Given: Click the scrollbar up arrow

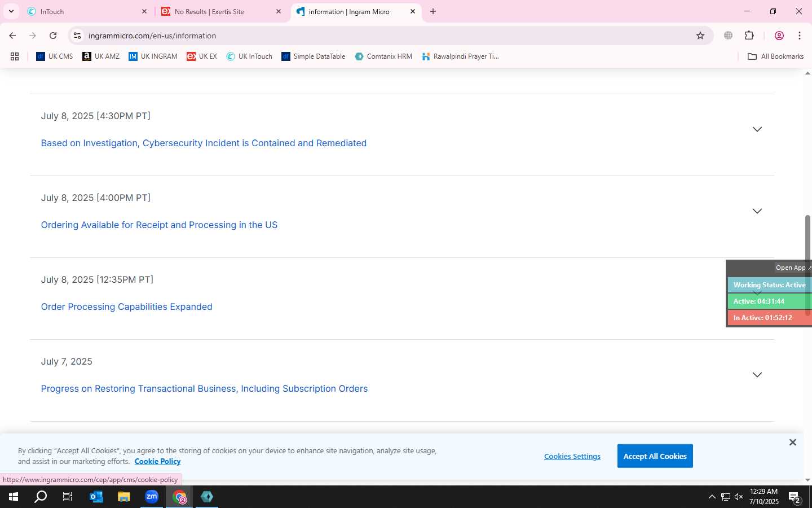Looking at the screenshot, I should (x=807, y=73).
